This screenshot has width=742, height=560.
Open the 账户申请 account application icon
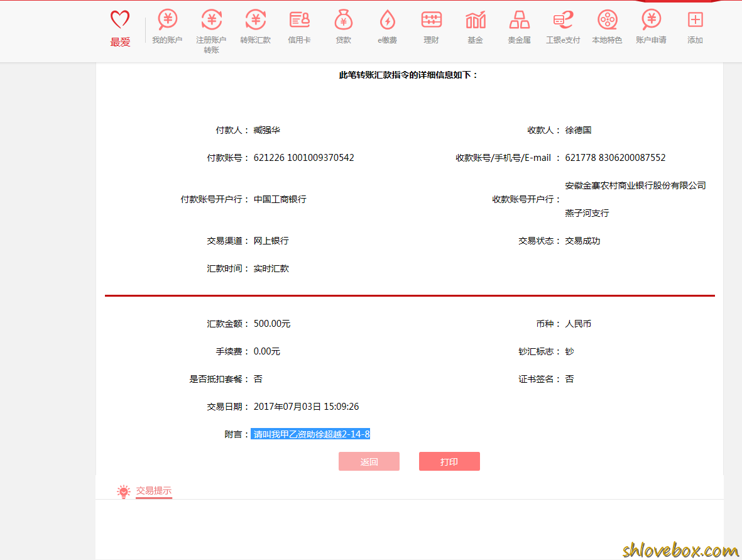(651, 19)
